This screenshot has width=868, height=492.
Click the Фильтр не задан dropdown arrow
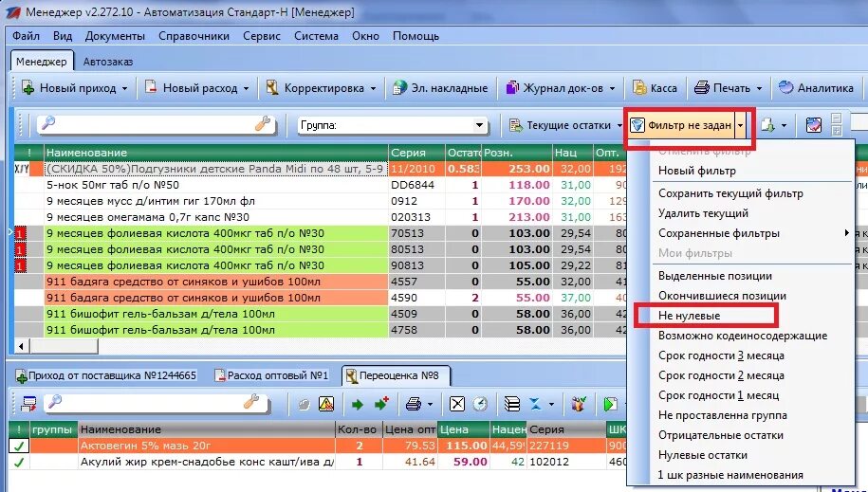tap(740, 126)
